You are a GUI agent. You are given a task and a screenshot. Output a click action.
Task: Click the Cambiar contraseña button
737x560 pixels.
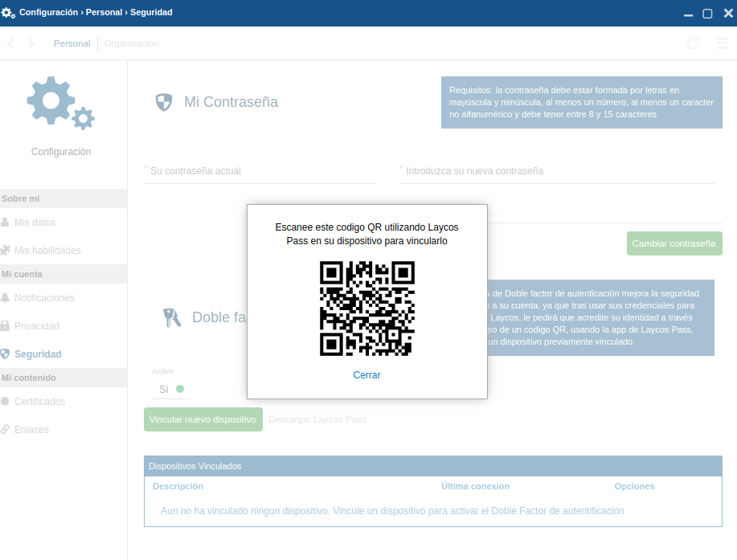674,243
